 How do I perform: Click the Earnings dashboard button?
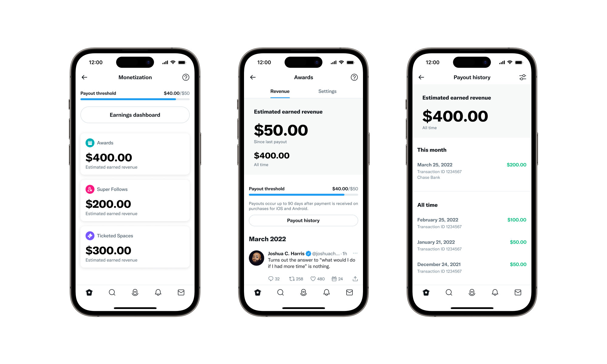click(x=135, y=115)
